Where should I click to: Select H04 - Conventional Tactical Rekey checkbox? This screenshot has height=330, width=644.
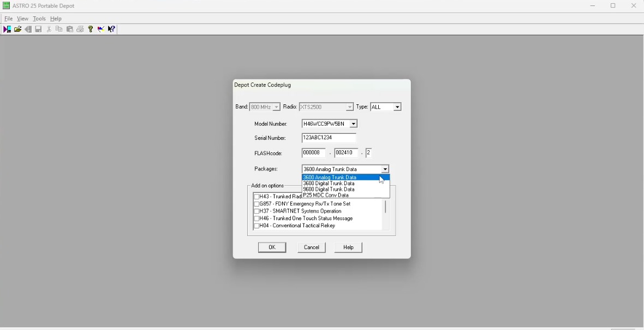257,226
